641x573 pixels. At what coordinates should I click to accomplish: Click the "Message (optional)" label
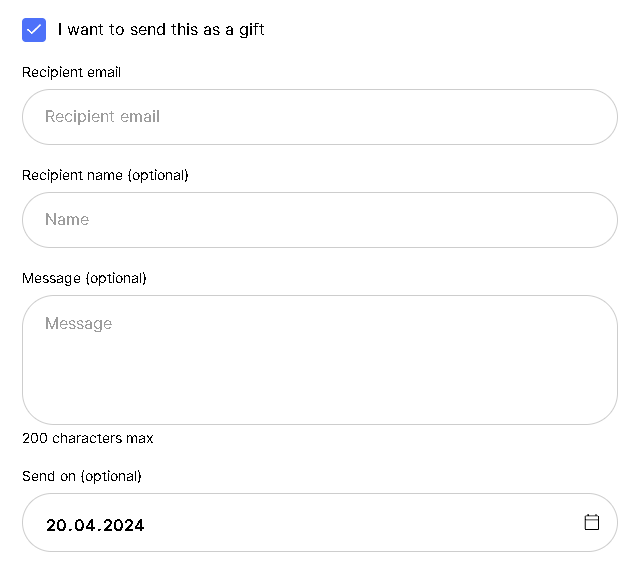(84, 278)
